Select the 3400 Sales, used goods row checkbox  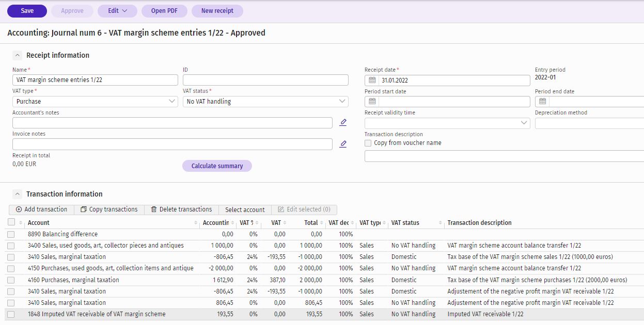tap(11, 246)
